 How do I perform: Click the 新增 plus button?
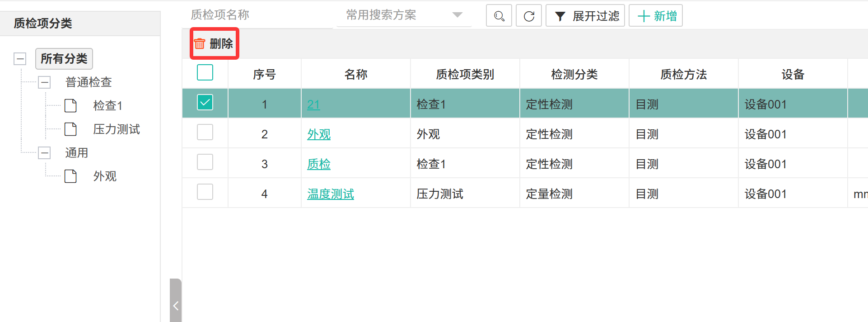[x=656, y=16]
